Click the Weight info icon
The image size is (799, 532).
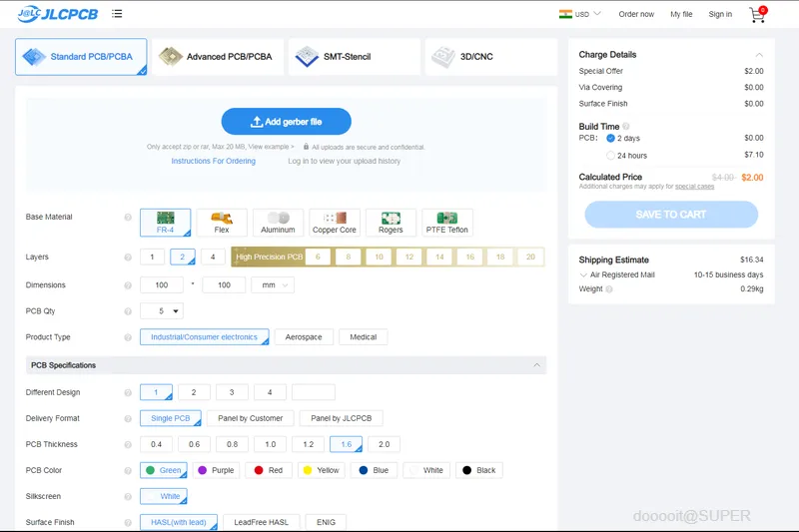(x=609, y=289)
